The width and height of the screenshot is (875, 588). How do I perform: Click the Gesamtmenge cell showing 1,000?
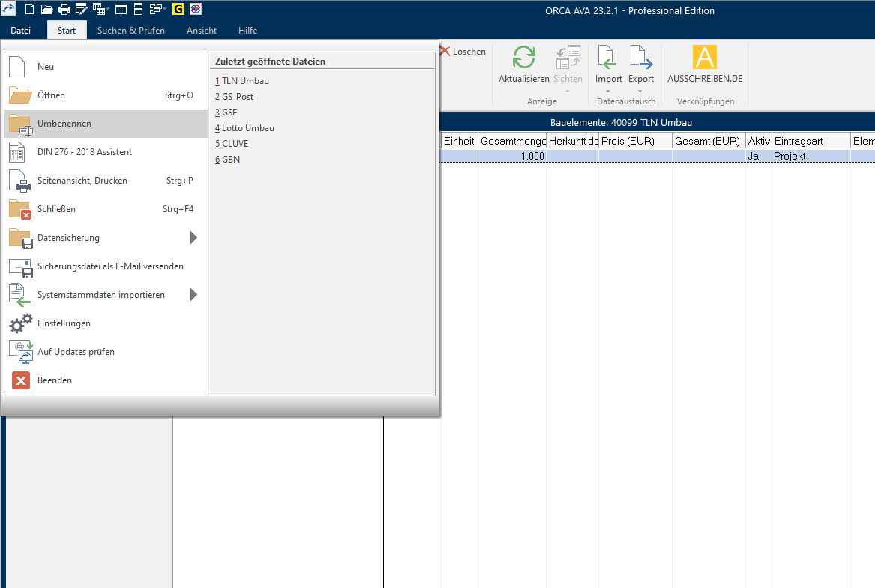(x=512, y=156)
